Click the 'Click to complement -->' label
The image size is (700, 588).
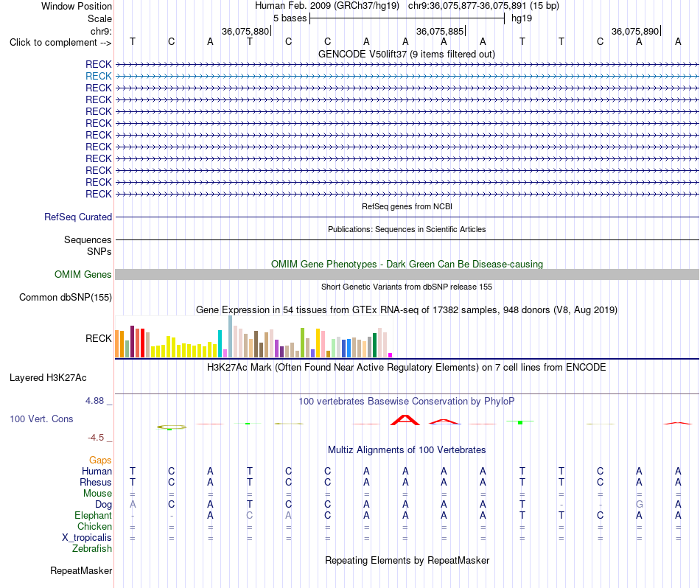(x=60, y=43)
